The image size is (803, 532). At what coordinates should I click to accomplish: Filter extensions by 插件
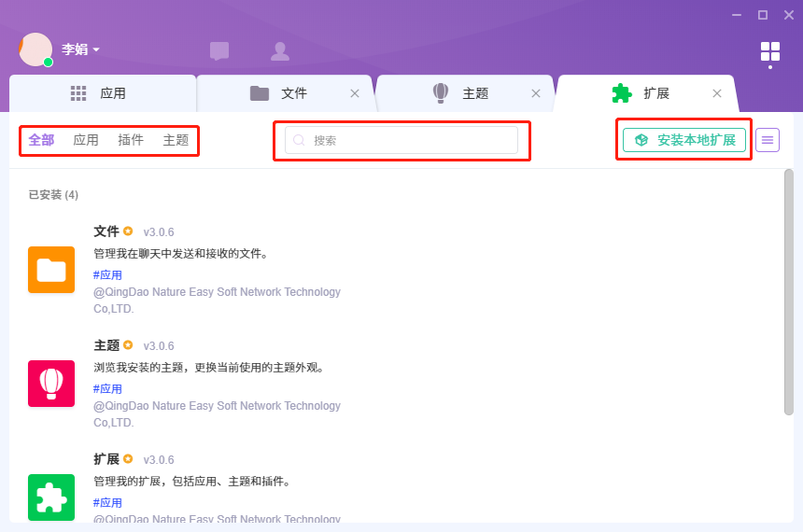coord(131,140)
